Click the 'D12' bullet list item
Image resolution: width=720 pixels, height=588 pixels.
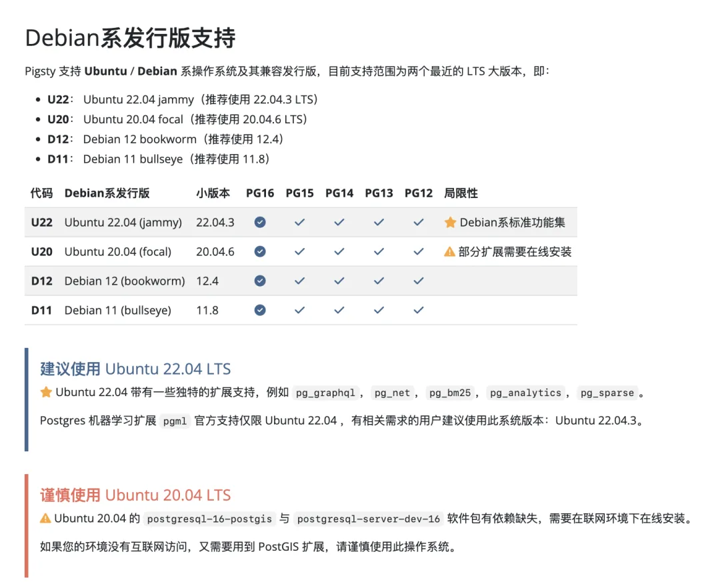click(x=165, y=139)
